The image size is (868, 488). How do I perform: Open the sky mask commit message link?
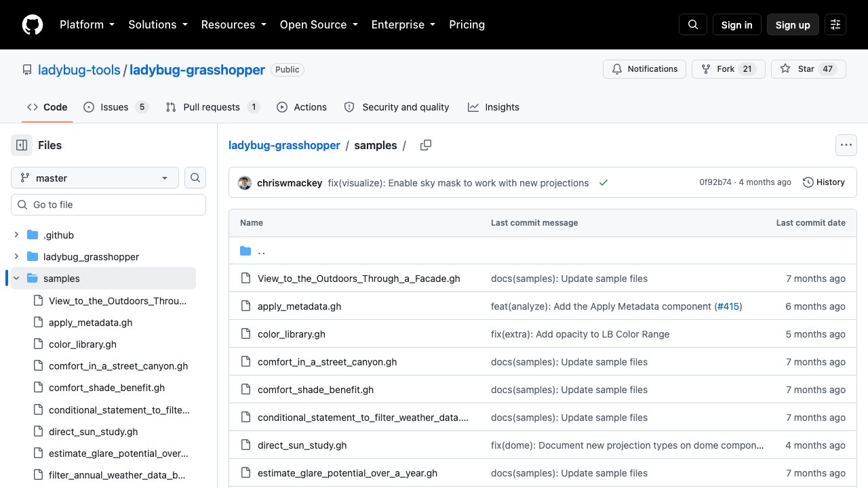[x=458, y=182]
